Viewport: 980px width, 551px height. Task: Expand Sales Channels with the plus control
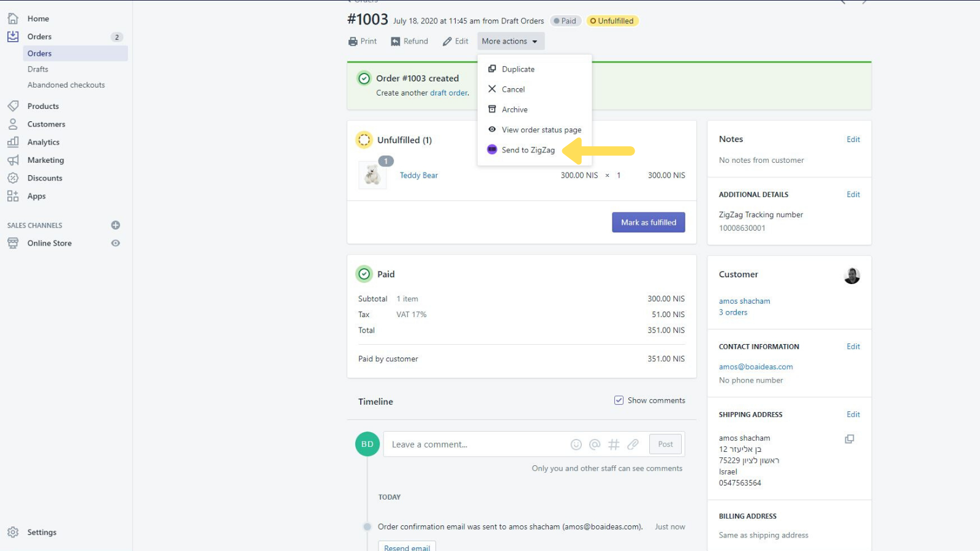click(115, 225)
